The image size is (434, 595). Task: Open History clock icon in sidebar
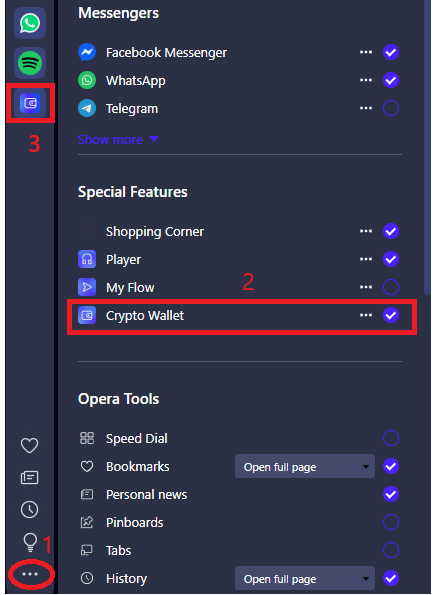pos(29,509)
